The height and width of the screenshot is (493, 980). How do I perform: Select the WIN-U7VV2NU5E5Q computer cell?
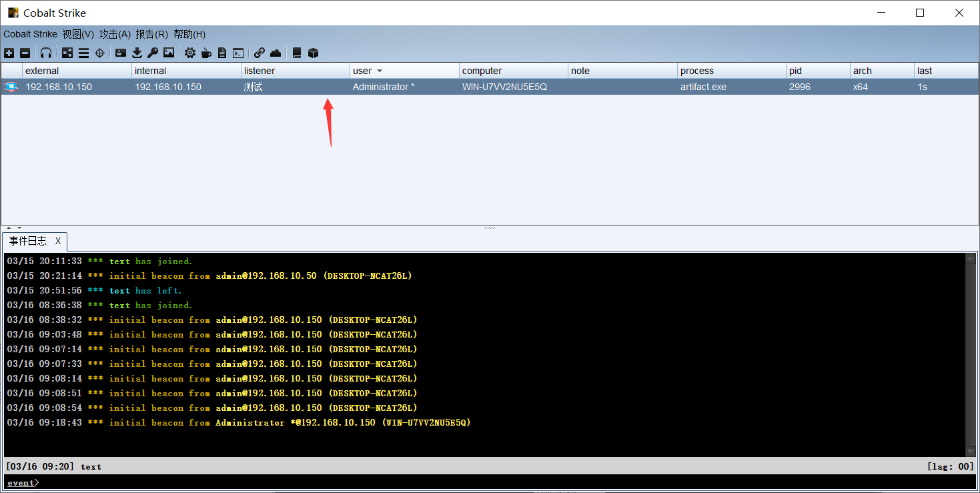click(x=514, y=87)
